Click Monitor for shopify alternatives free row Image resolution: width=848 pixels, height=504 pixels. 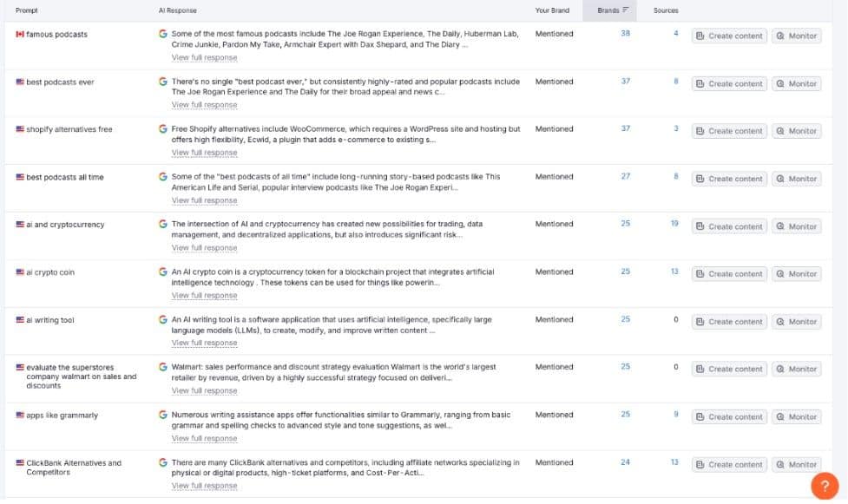(x=797, y=131)
